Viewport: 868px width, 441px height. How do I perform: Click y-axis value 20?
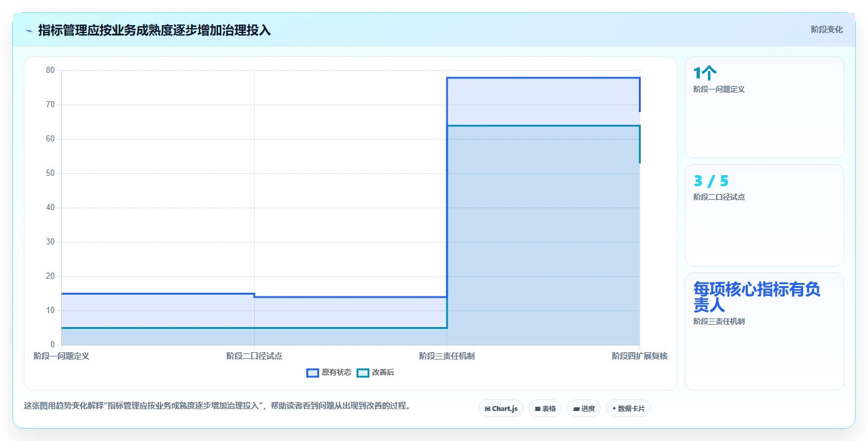[x=50, y=276]
